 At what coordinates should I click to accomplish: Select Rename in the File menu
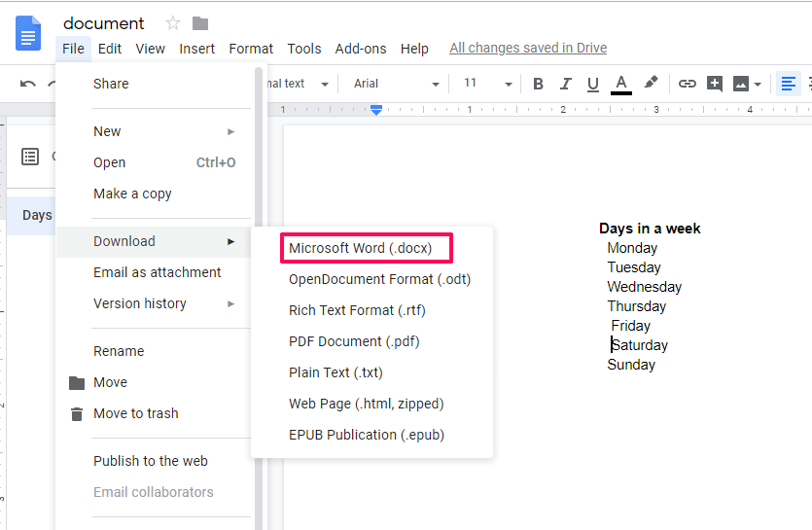155,351
